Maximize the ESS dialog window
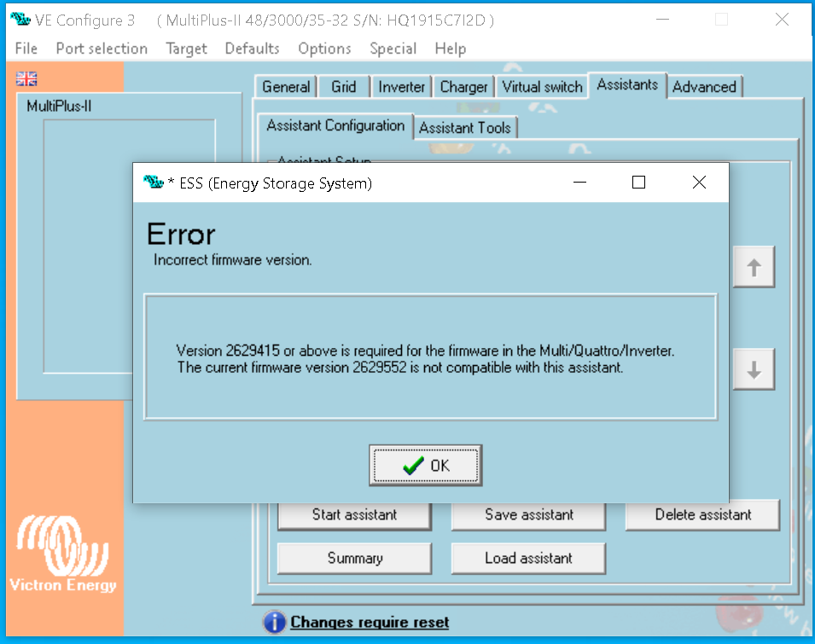This screenshot has width=815, height=644. (639, 183)
